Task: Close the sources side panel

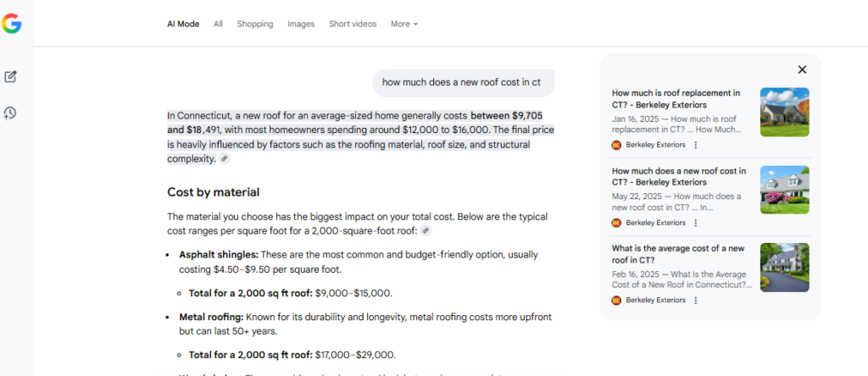Action: [x=802, y=69]
